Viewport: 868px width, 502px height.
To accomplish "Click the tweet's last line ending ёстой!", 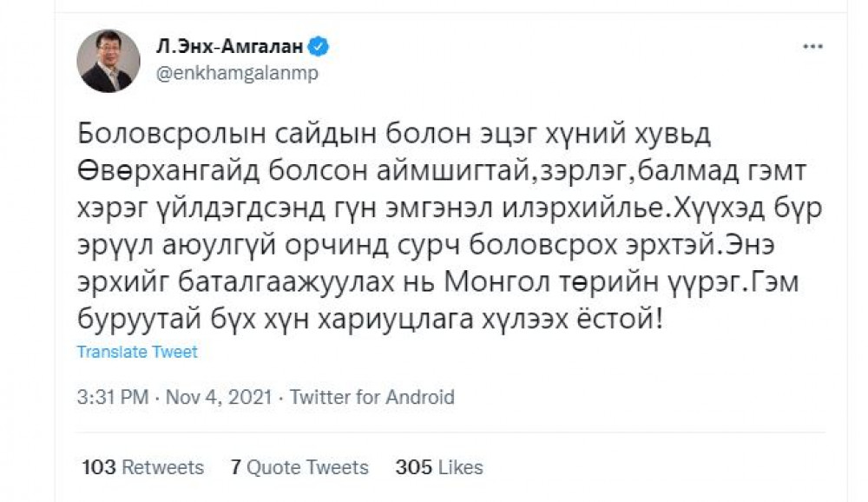I will click(370, 320).
